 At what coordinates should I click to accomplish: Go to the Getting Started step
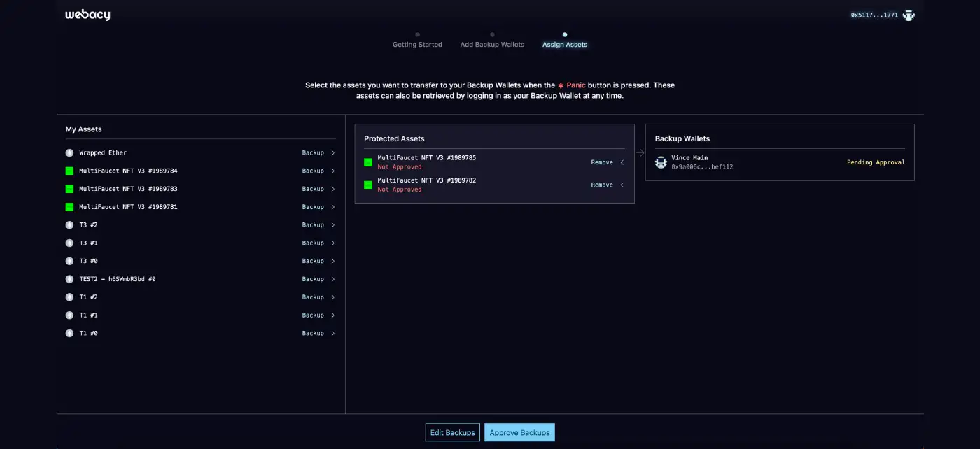click(417, 44)
